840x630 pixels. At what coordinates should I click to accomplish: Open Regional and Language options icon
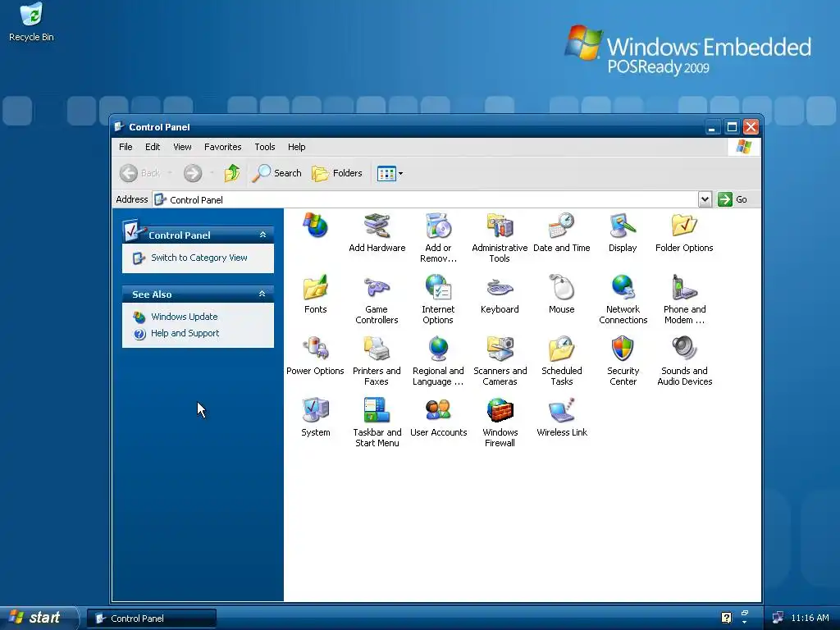[438, 349]
